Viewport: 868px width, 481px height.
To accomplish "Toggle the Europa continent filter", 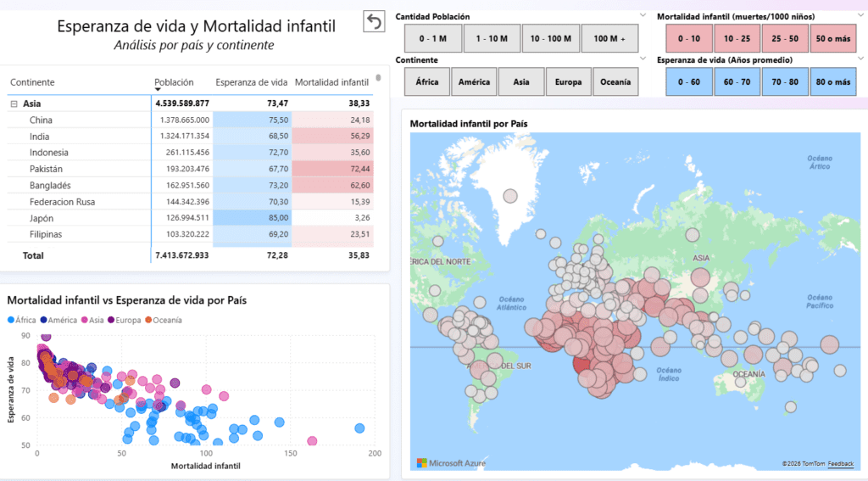I will tap(568, 82).
